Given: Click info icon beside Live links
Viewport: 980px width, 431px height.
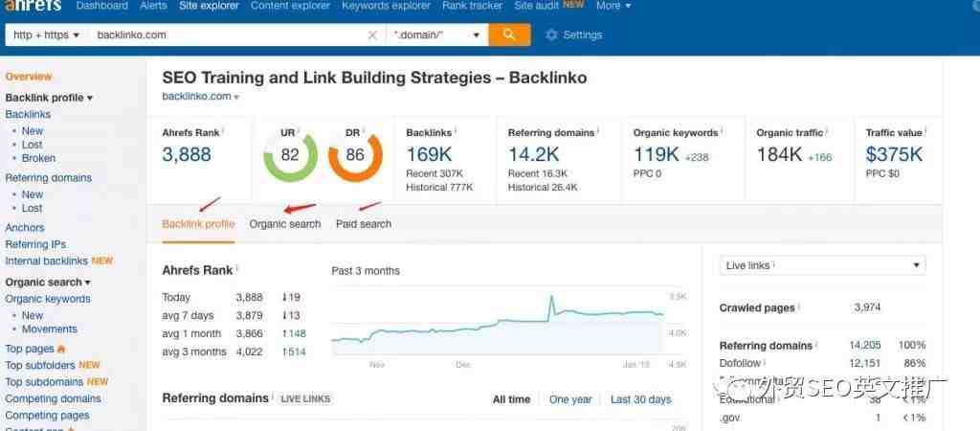Looking at the screenshot, I should 773,264.
